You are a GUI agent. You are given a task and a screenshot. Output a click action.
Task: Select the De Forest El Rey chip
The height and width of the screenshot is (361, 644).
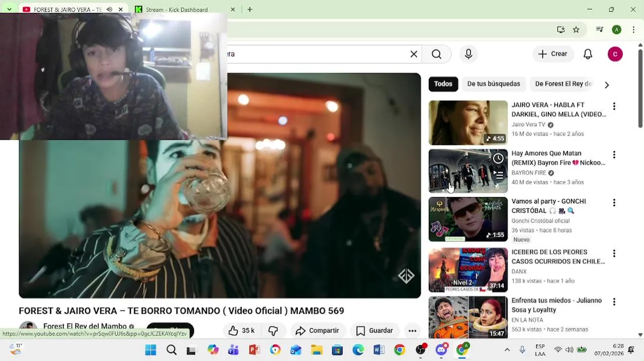click(563, 84)
